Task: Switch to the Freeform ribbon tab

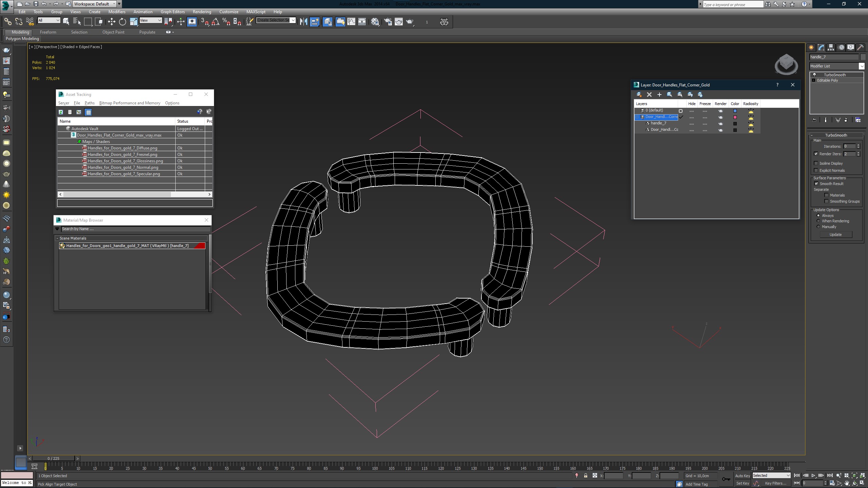Action: (48, 32)
